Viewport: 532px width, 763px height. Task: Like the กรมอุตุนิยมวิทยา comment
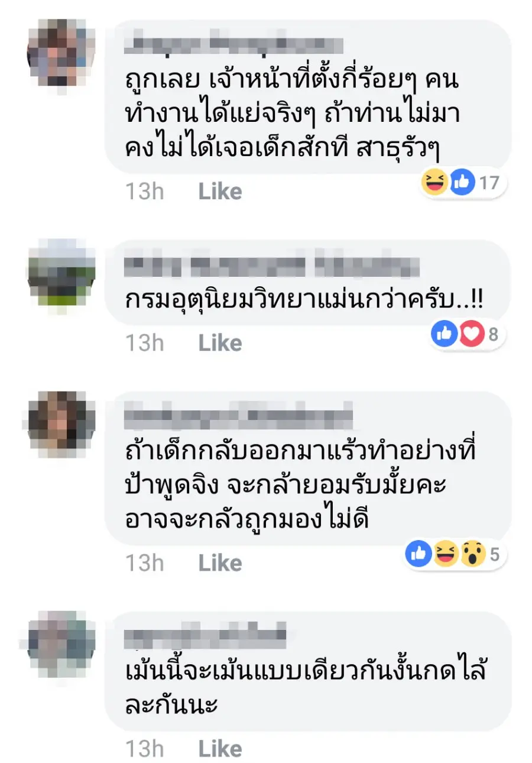[x=220, y=343]
